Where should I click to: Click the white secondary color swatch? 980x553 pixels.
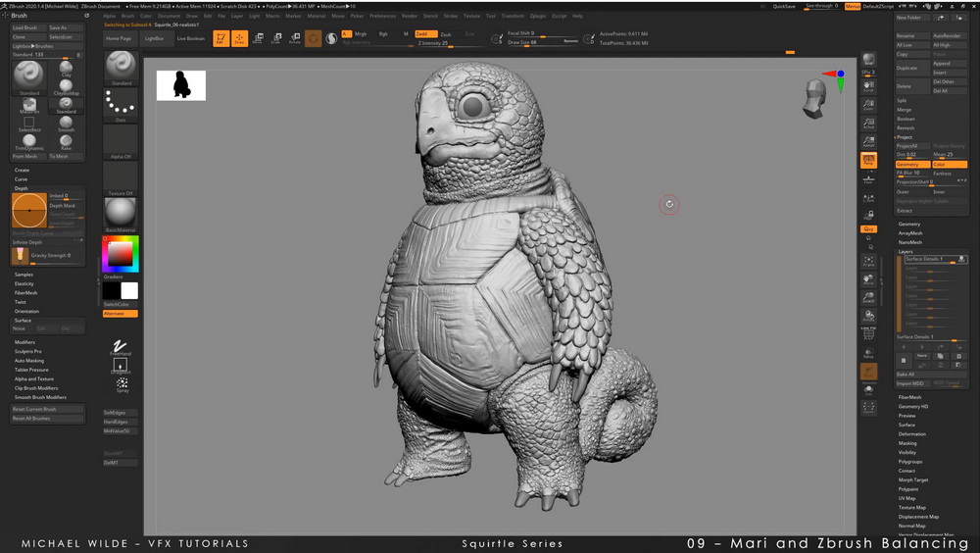129,291
